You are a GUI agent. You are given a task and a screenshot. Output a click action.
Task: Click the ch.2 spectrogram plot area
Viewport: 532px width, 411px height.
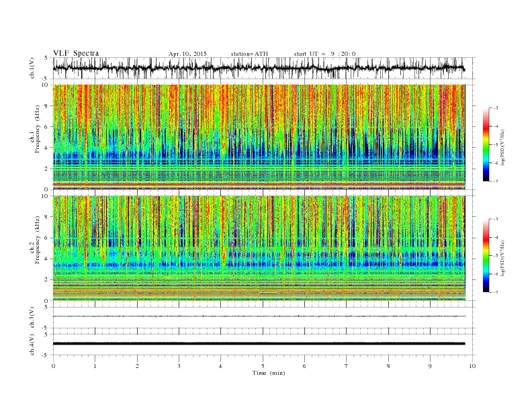259,248
